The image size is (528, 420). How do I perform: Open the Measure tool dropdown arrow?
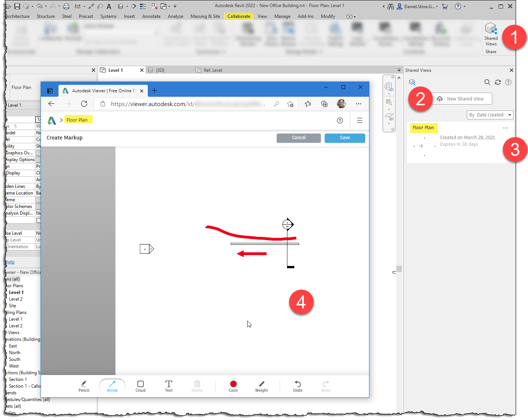(x=84, y=6)
